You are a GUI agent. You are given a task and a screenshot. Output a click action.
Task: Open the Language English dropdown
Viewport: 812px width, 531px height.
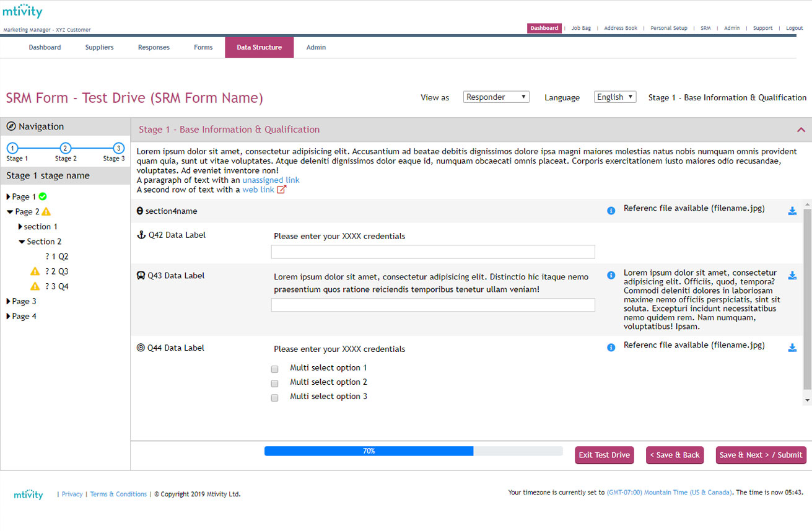(x=615, y=97)
